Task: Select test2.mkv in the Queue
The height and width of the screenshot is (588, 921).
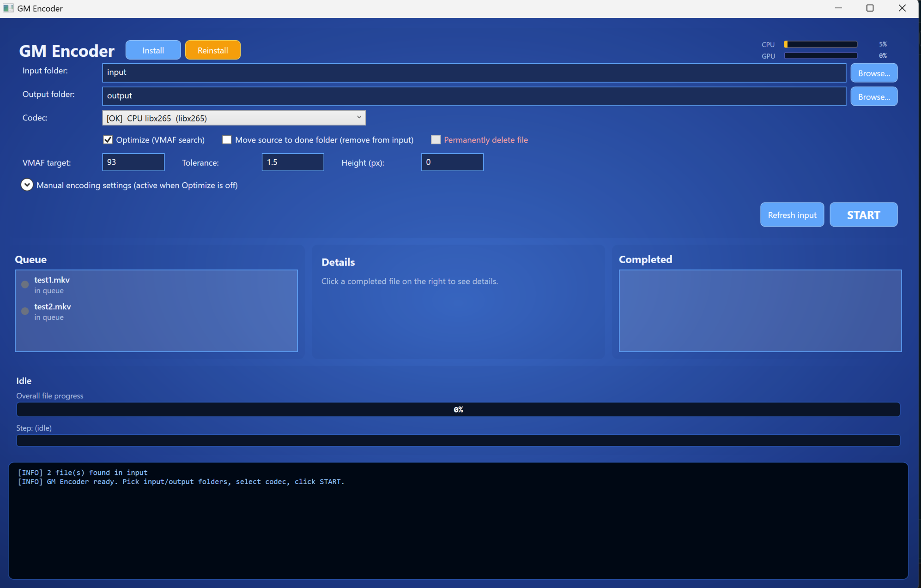Action: [156, 312]
